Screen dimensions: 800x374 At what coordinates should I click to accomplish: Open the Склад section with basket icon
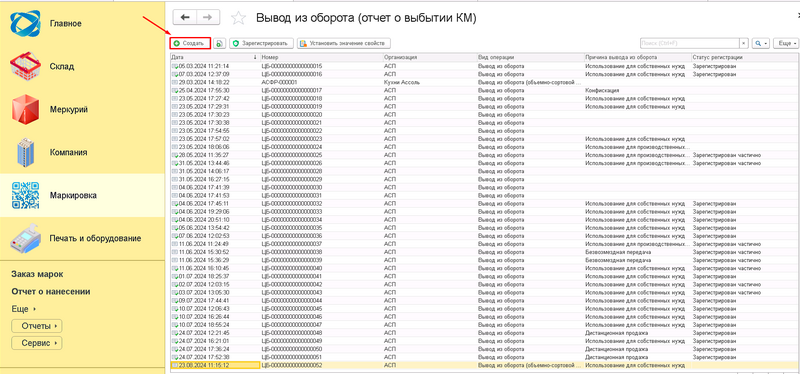(62, 66)
